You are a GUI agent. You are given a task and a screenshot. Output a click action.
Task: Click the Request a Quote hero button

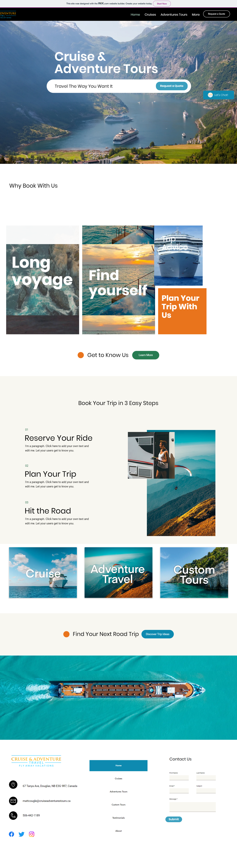coord(172,86)
